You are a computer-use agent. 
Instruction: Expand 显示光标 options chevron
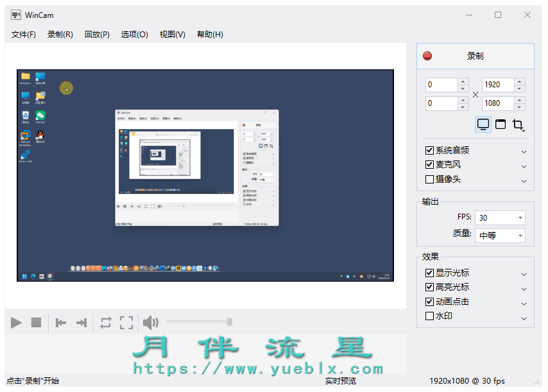click(524, 275)
